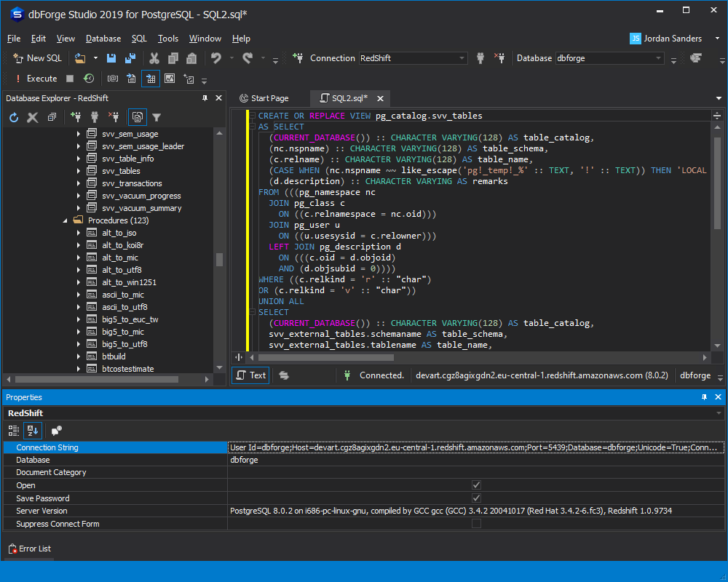
Task: Select the SQL2.sql* tab
Action: point(349,98)
